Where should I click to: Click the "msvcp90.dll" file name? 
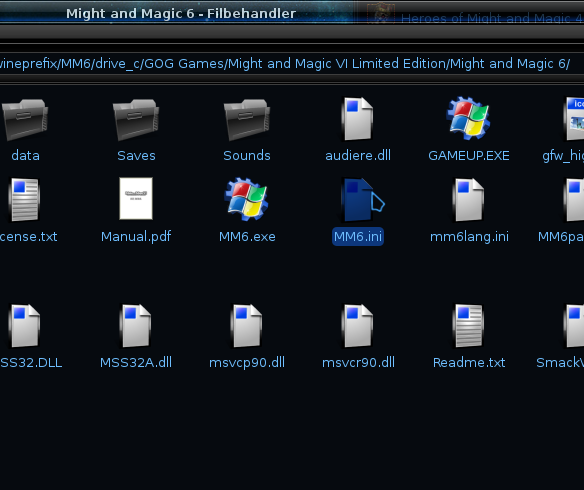[x=247, y=362]
